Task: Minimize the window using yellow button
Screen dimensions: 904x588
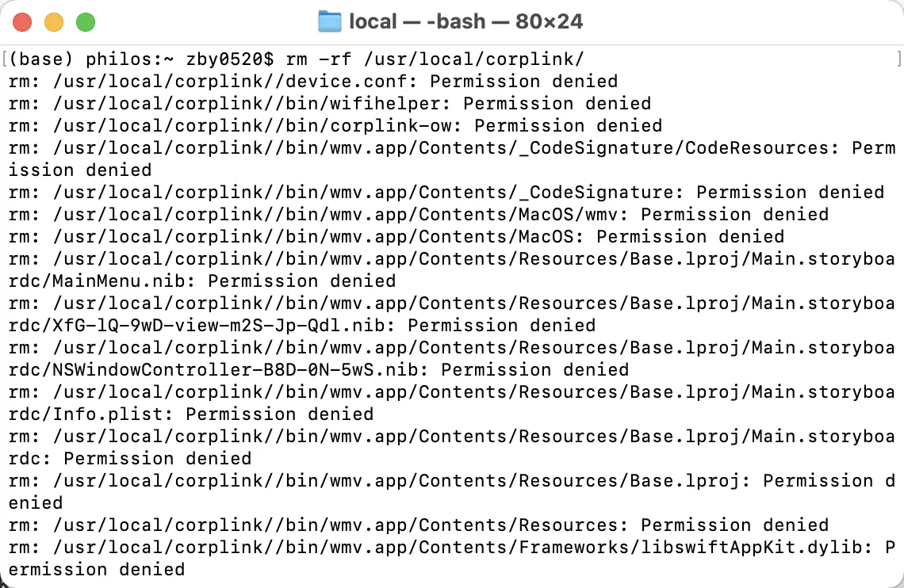Action: coord(54,22)
